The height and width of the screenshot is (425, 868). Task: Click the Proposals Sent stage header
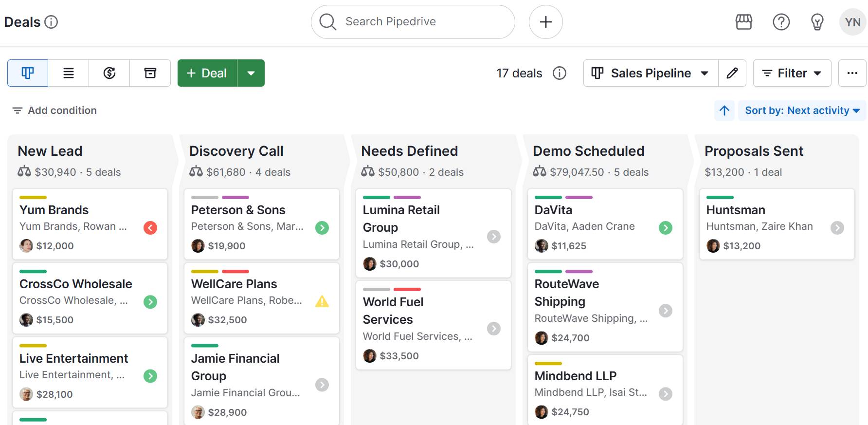click(x=754, y=151)
